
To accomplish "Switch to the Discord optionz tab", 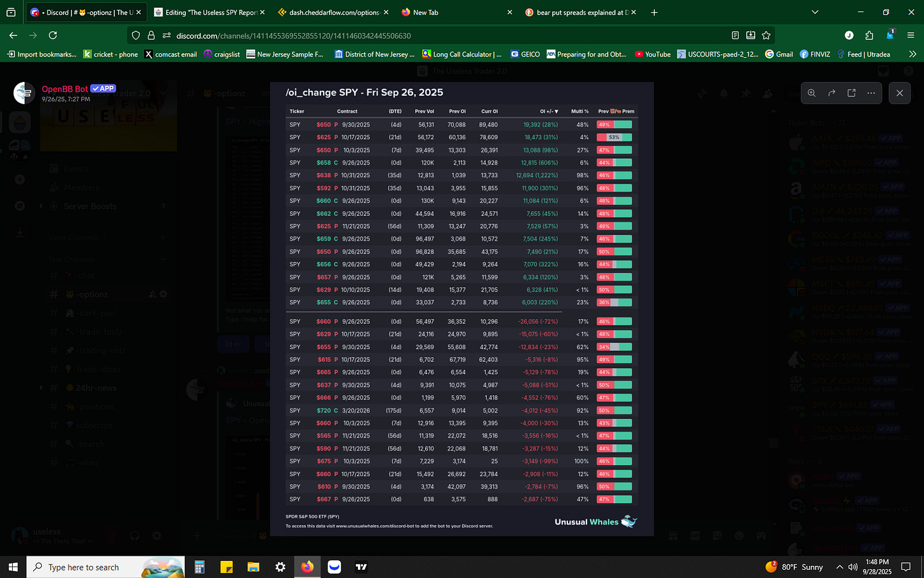I will click(x=87, y=12).
